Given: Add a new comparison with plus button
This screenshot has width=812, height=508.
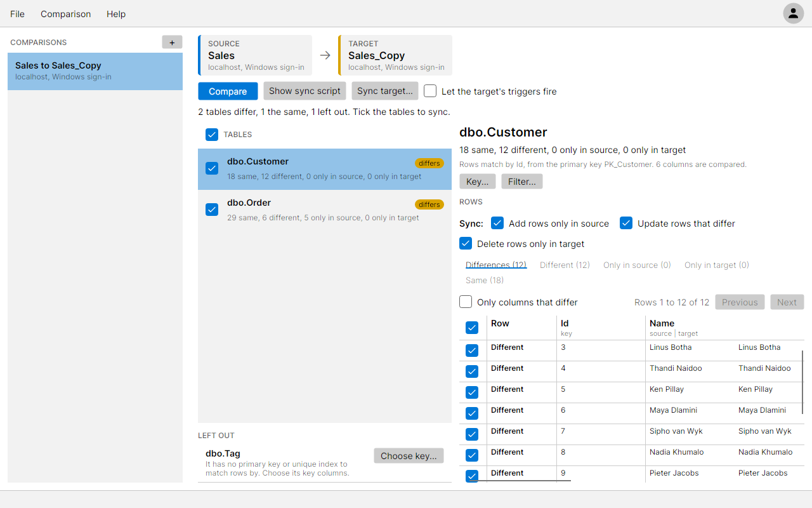Looking at the screenshot, I should 172,43.
